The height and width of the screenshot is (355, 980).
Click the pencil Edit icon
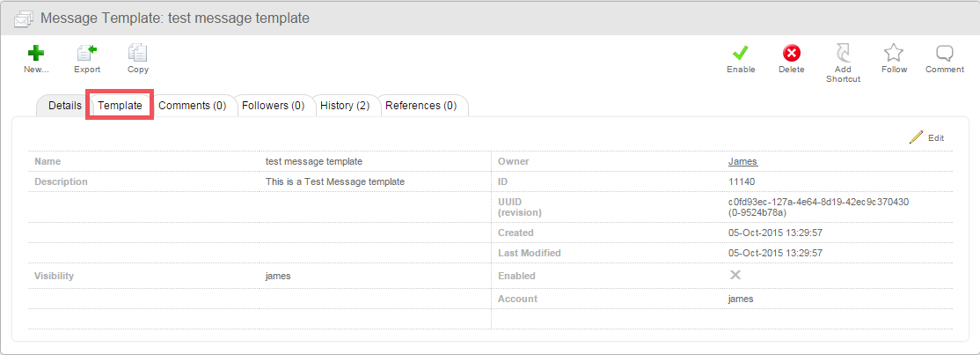tap(917, 137)
